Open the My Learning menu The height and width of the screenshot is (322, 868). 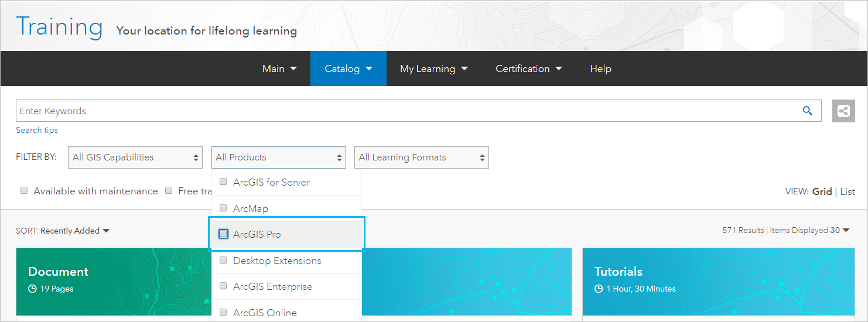coord(434,68)
